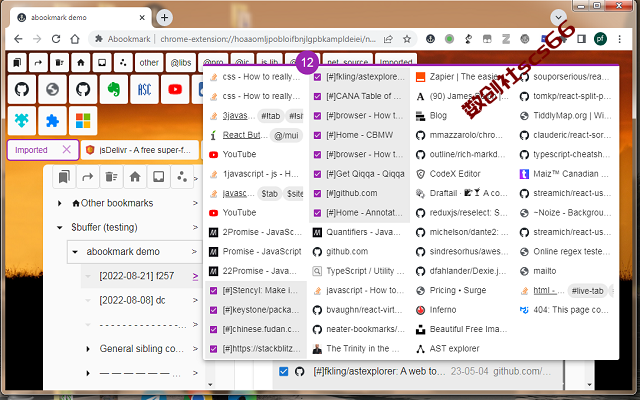Click the browser home button
The width and height of the screenshot is (640, 400).
[x=75, y=39]
